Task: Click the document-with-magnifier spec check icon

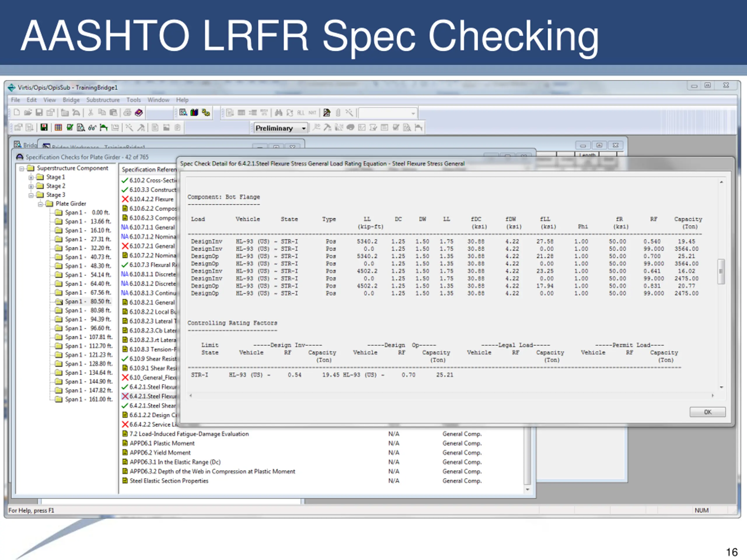Action: (81, 127)
